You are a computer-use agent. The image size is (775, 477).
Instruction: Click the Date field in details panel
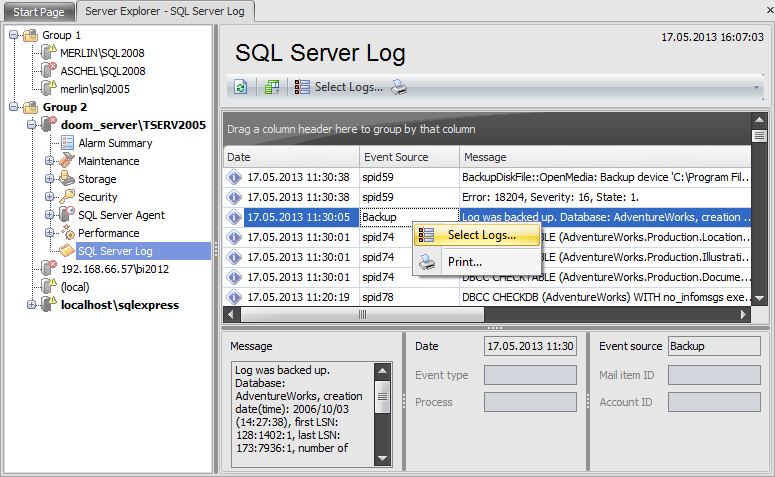[x=529, y=346]
